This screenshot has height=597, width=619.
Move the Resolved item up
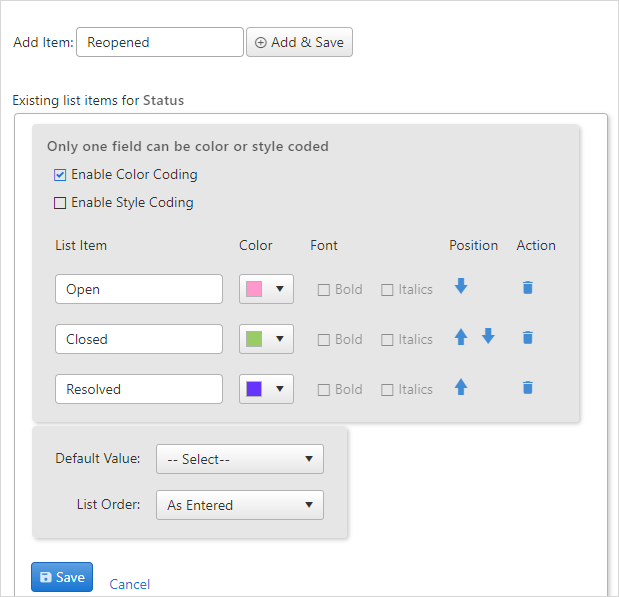(x=461, y=387)
